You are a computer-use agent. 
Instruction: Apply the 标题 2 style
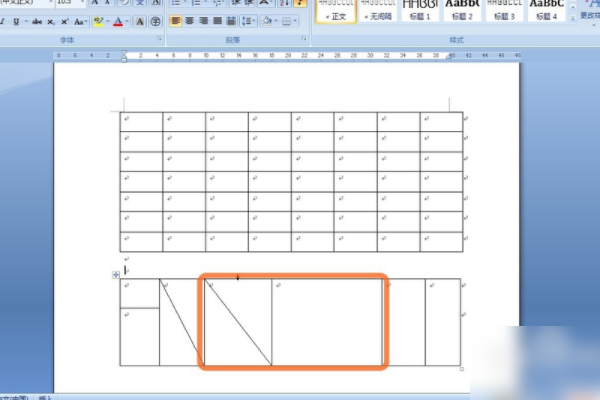tap(462, 11)
